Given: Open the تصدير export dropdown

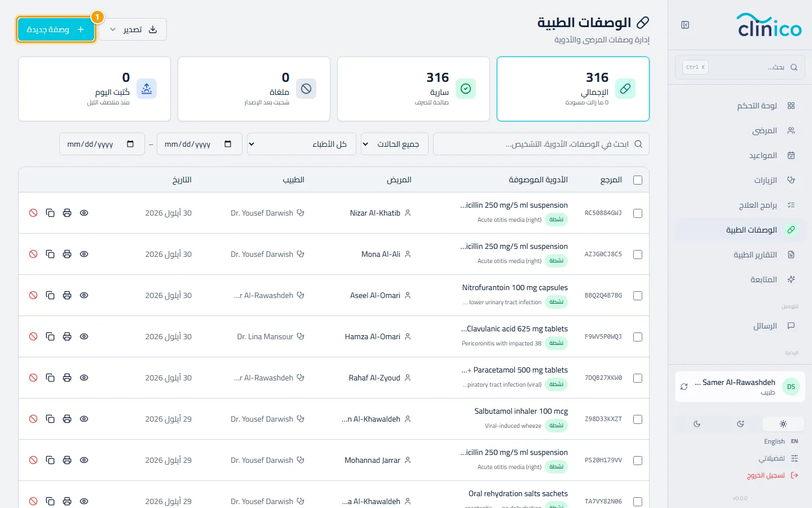Looking at the screenshot, I should pyautogui.click(x=133, y=29).
